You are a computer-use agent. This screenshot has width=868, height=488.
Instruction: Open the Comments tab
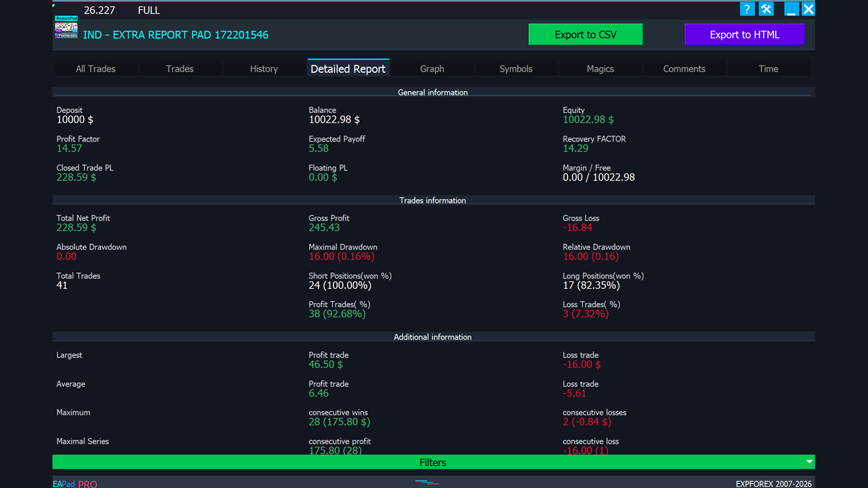click(x=684, y=69)
